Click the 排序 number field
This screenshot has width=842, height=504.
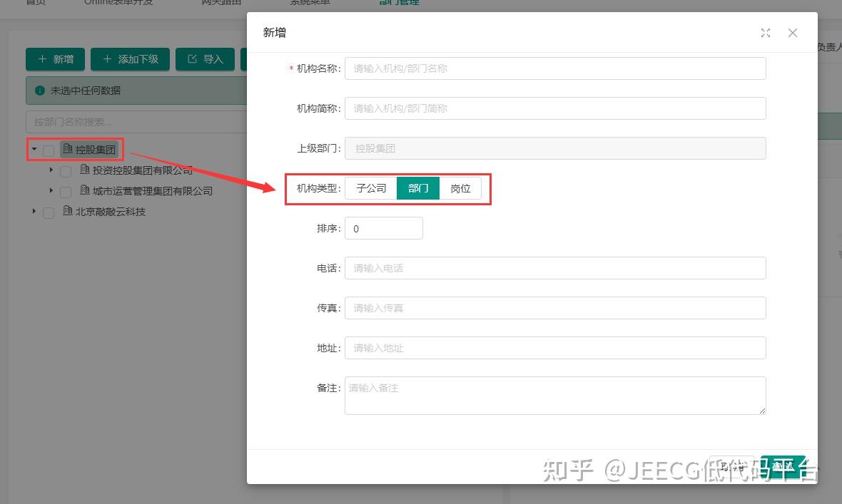383,228
